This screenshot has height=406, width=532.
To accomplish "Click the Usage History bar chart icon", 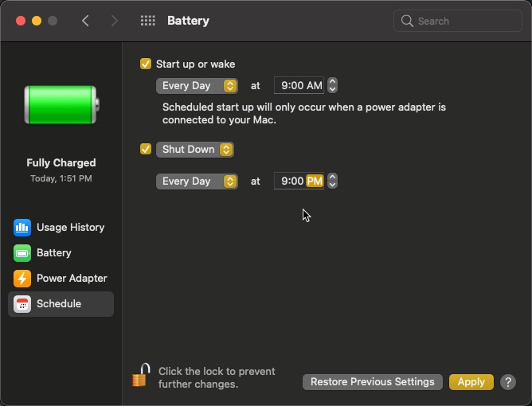I will click(x=22, y=227).
